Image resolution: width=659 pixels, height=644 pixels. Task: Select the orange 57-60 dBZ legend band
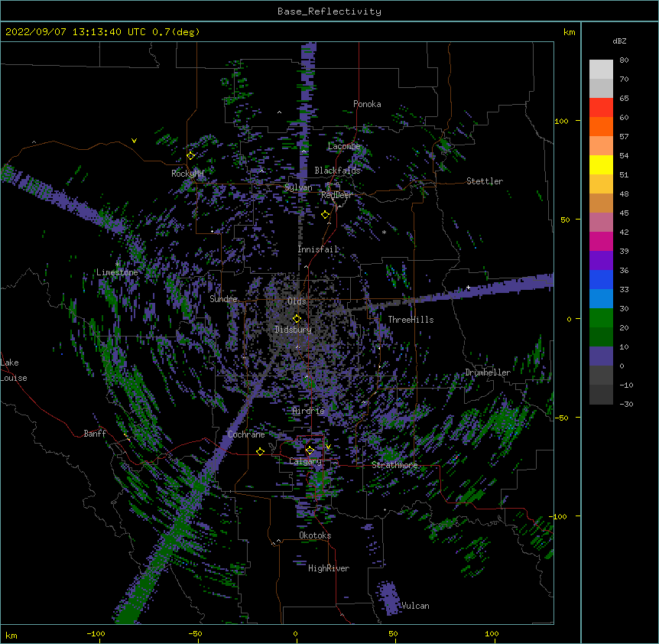601,127
